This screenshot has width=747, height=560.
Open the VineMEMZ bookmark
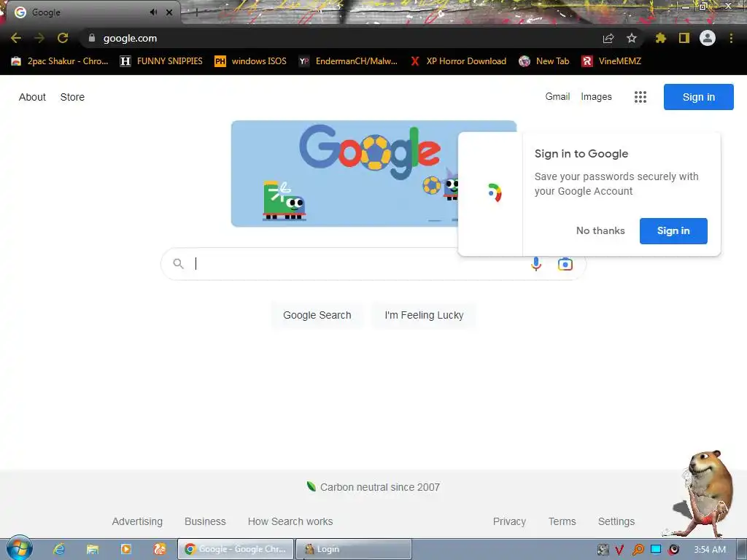click(x=611, y=61)
